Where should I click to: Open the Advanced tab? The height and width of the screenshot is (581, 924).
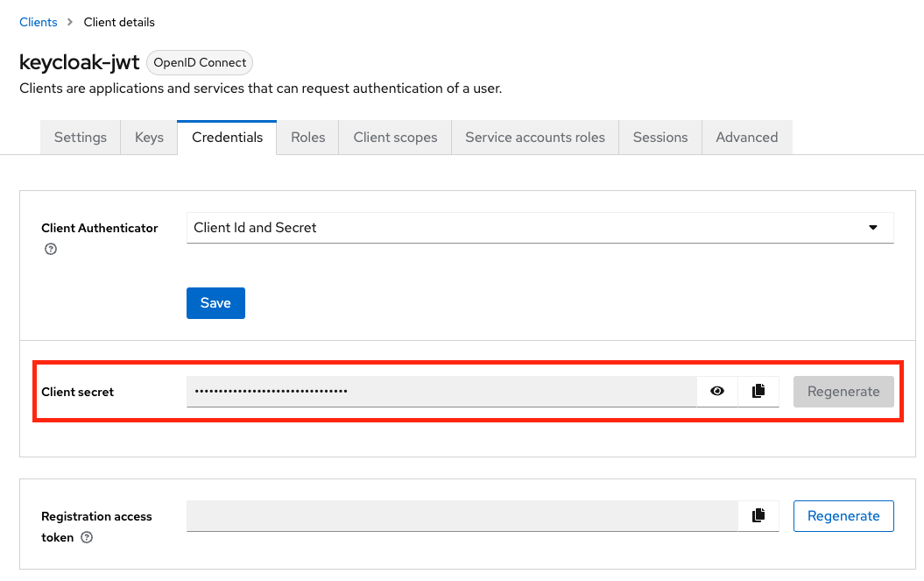[x=746, y=138]
